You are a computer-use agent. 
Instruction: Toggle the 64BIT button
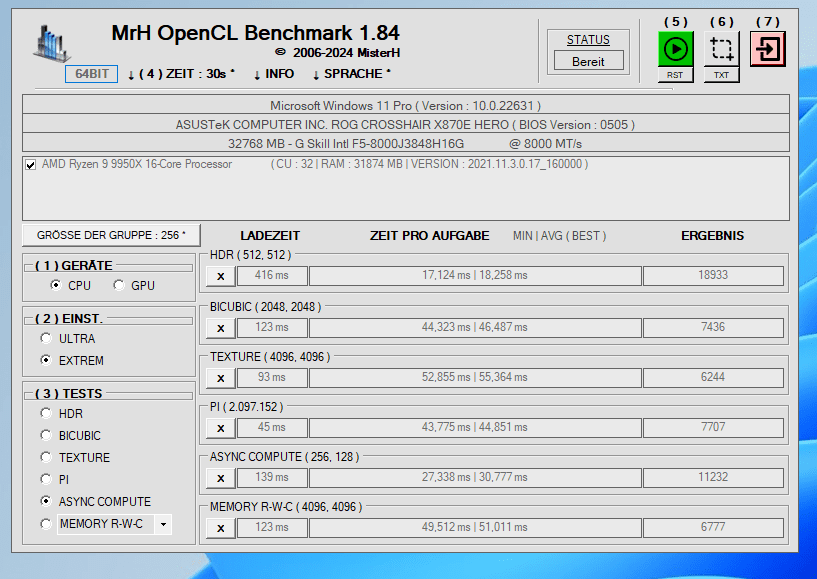(x=92, y=74)
